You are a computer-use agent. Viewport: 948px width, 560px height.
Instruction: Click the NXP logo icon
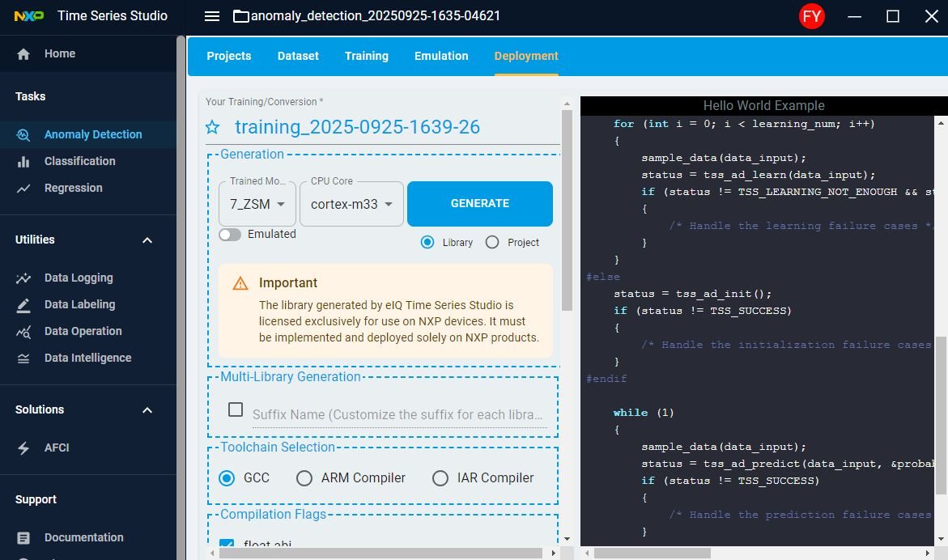(29, 15)
